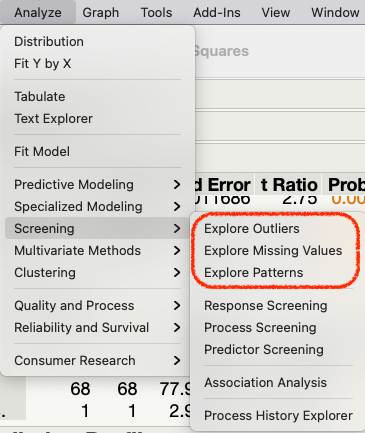Screen dimensions: 365x433
Task: Choose Explore Missing Values
Action: click(x=273, y=251)
